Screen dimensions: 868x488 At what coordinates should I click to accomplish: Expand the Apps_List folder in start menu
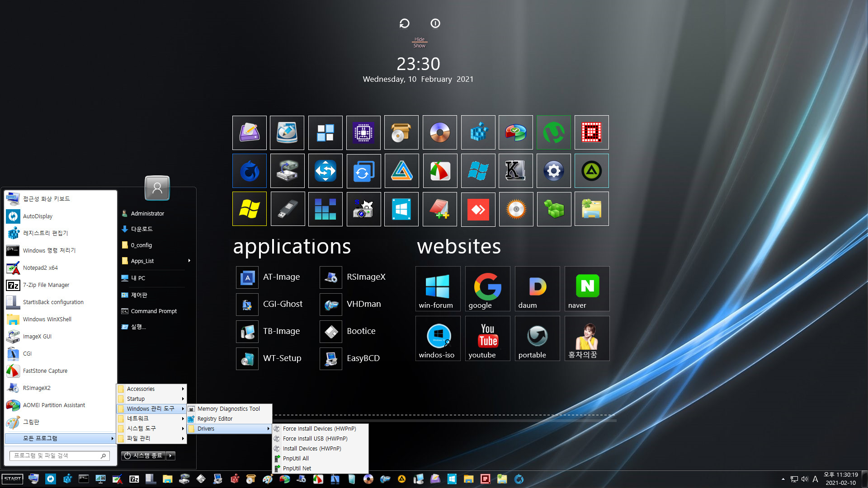[x=156, y=261]
